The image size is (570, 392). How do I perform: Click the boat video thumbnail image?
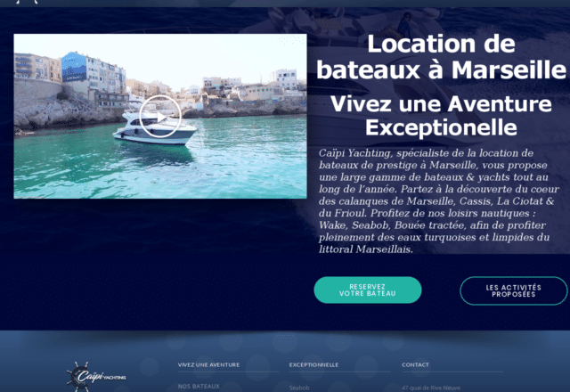click(x=160, y=116)
